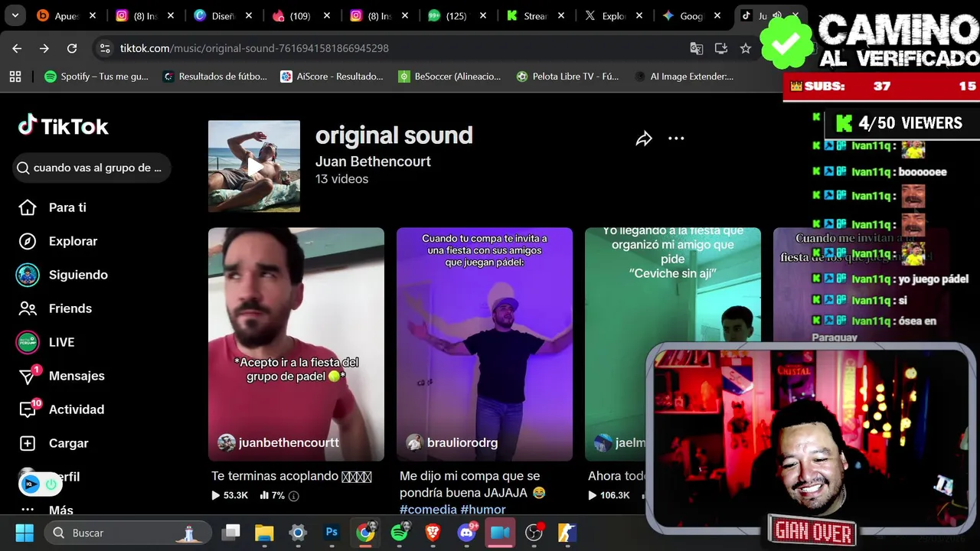Go back in the browser
The width and height of the screenshot is (980, 551).
coord(17,48)
